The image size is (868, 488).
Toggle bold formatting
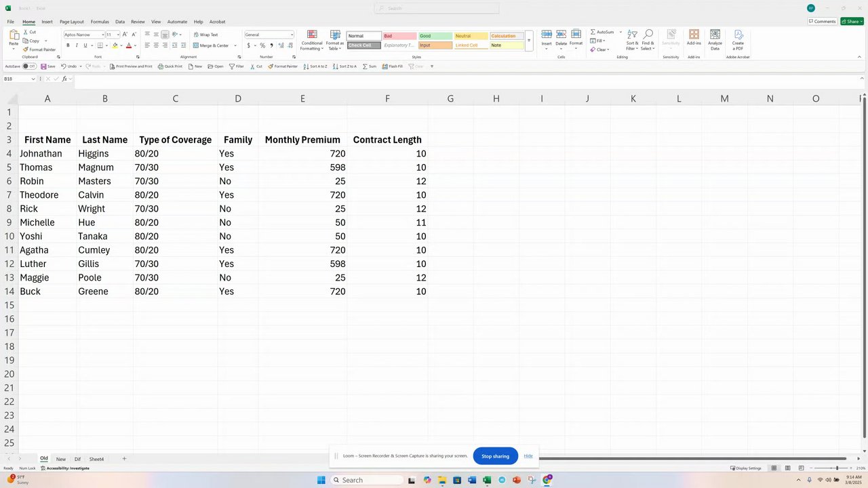pos(68,45)
